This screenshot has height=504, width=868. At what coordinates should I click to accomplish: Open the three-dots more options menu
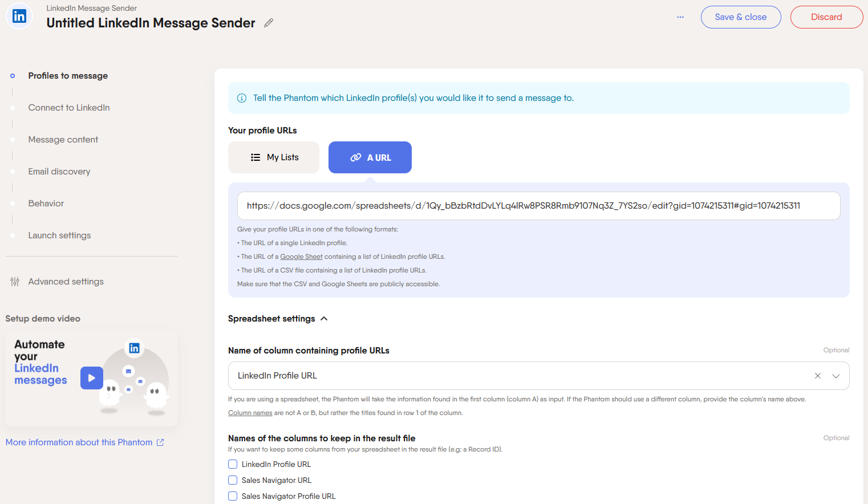pyautogui.click(x=680, y=17)
